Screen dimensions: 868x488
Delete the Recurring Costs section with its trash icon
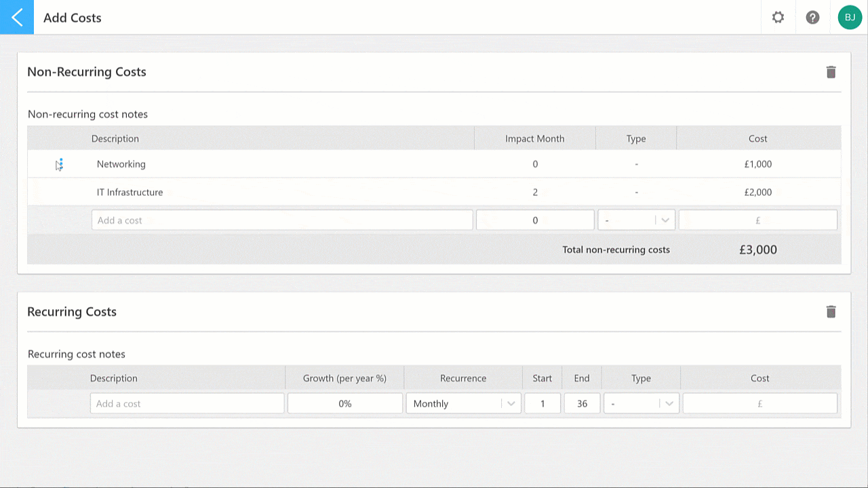click(x=831, y=312)
